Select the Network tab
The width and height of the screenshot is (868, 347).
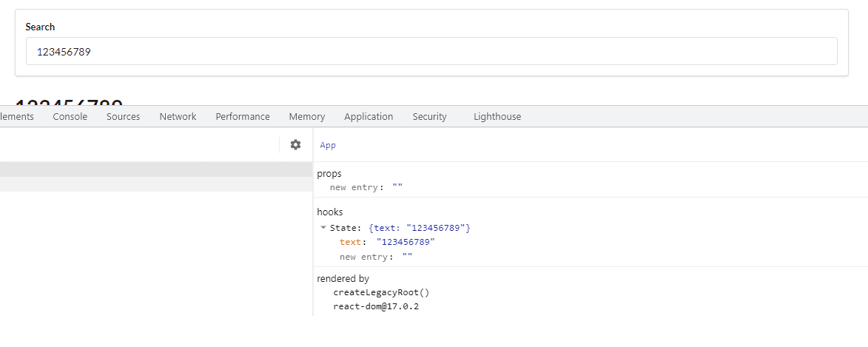178,117
